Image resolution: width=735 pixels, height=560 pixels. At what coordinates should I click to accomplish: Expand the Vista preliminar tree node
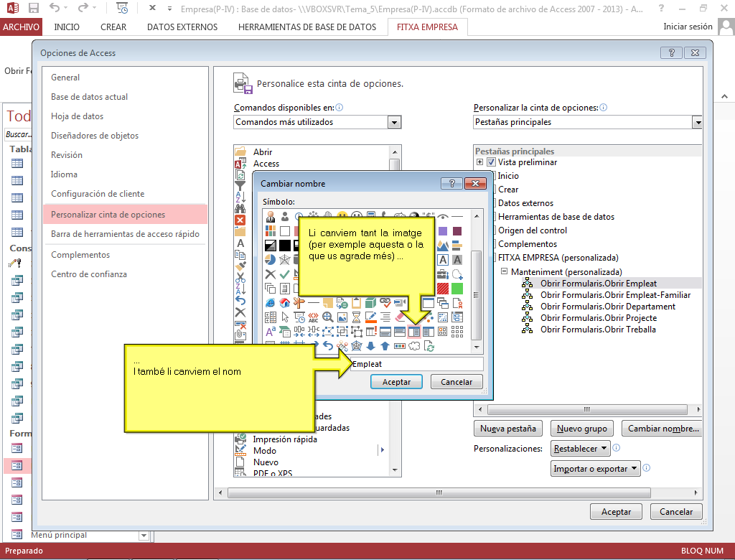pyautogui.click(x=479, y=162)
